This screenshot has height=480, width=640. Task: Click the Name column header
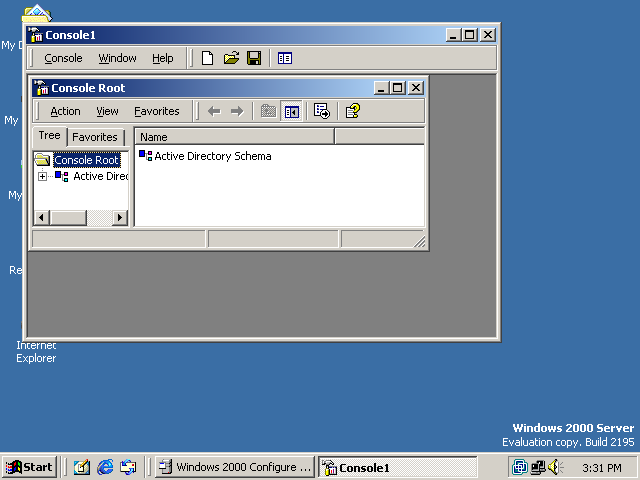coord(235,137)
